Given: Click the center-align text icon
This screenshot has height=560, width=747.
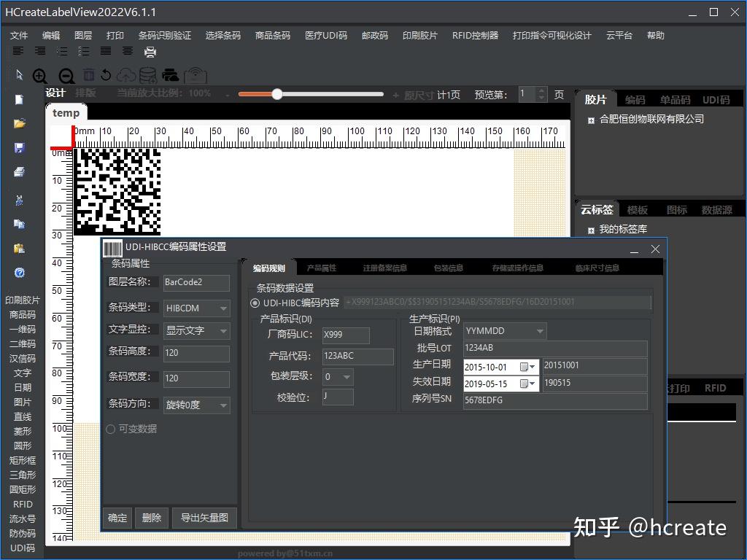Looking at the screenshot, I should (x=128, y=51).
